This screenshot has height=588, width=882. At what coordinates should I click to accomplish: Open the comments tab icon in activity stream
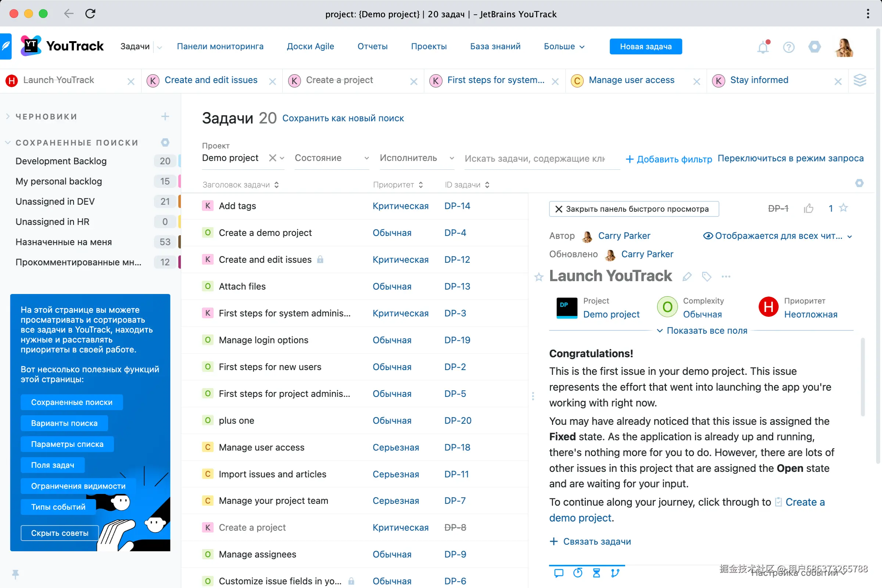click(x=559, y=573)
